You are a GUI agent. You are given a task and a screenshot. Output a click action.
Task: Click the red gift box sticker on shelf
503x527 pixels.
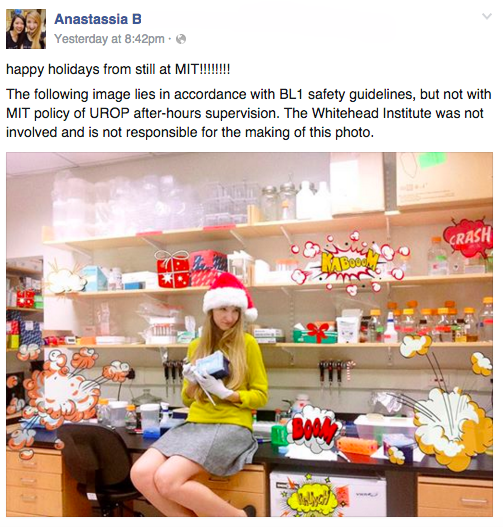173,269
